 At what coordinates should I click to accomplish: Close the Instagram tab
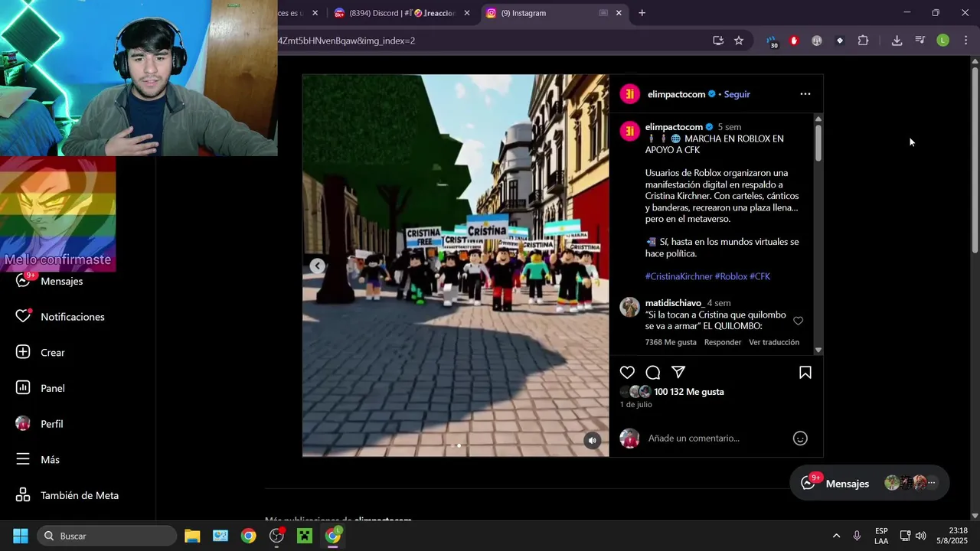coord(619,13)
